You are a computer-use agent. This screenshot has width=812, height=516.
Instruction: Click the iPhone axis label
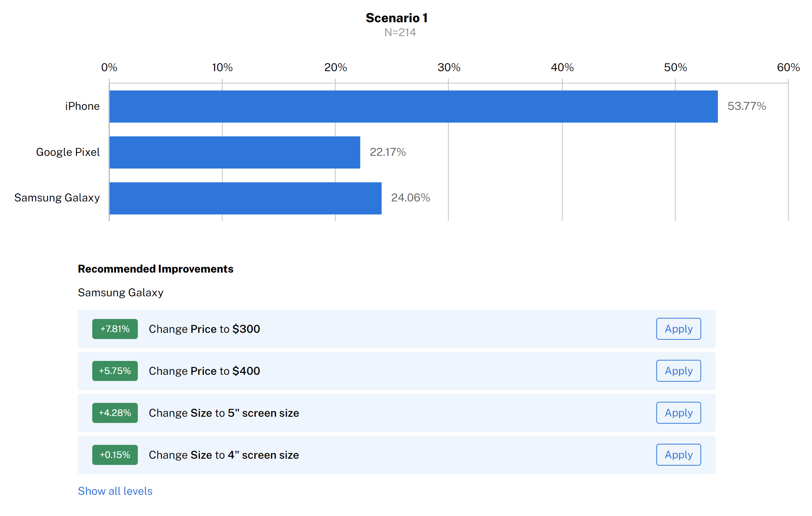click(82, 106)
